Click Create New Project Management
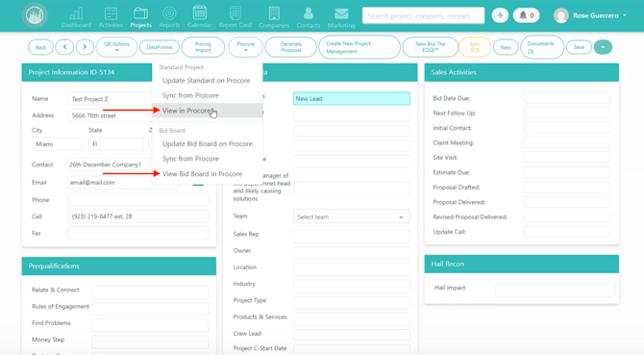 pyautogui.click(x=359, y=47)
